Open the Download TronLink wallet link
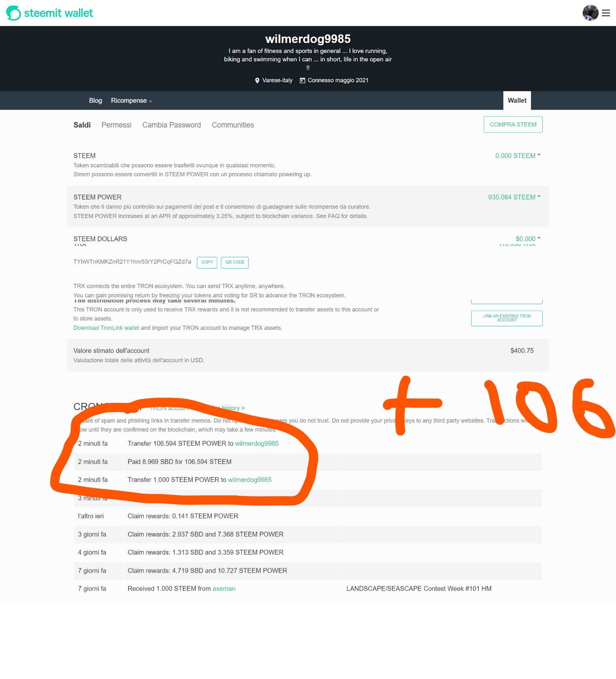 tap(106, 328)
